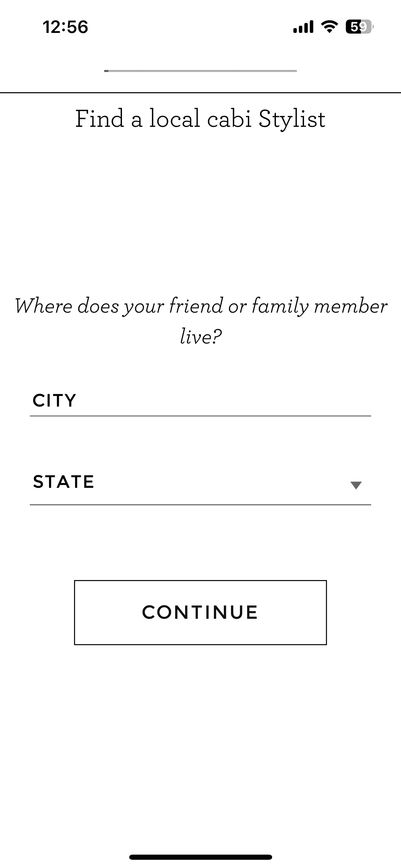Image resolution: width=401 pixels, height=868 pixels.
Task: Click the gray progress bar at top
Action: tap(200, 71)
